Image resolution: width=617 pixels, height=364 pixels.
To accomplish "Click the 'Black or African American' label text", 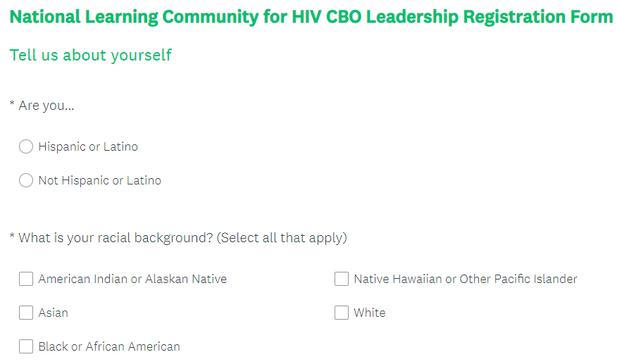I will 109,346.
